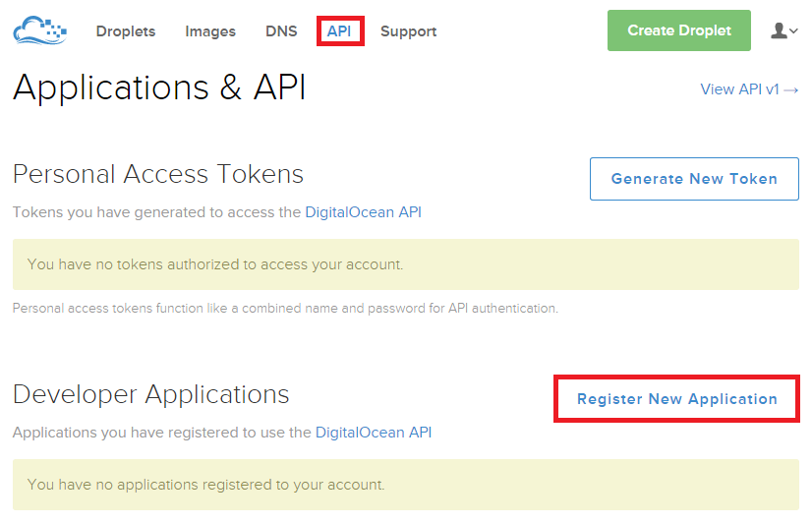The height and width of the screenshot is (523, 812).
Task: Open DigitalOcean API link under Developer Applications
Action: point(374,433)
